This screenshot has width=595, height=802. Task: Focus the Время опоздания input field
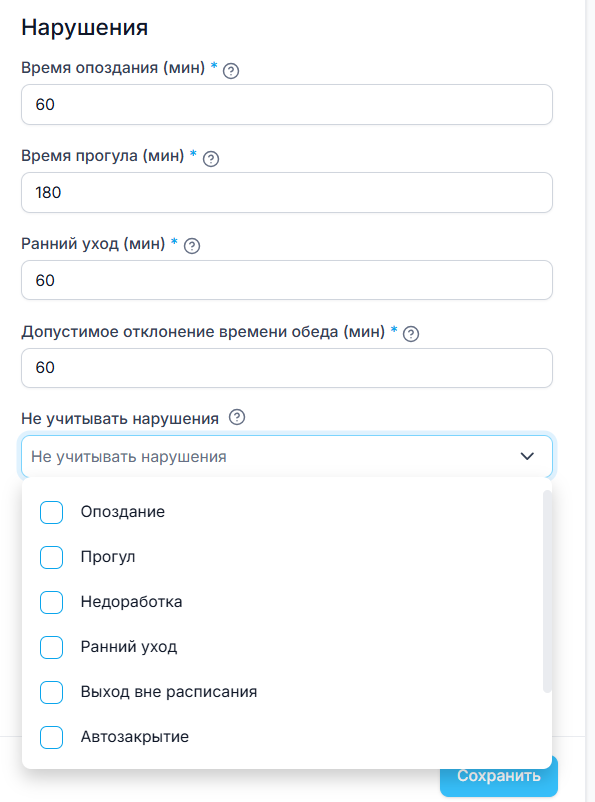(287, 104)
